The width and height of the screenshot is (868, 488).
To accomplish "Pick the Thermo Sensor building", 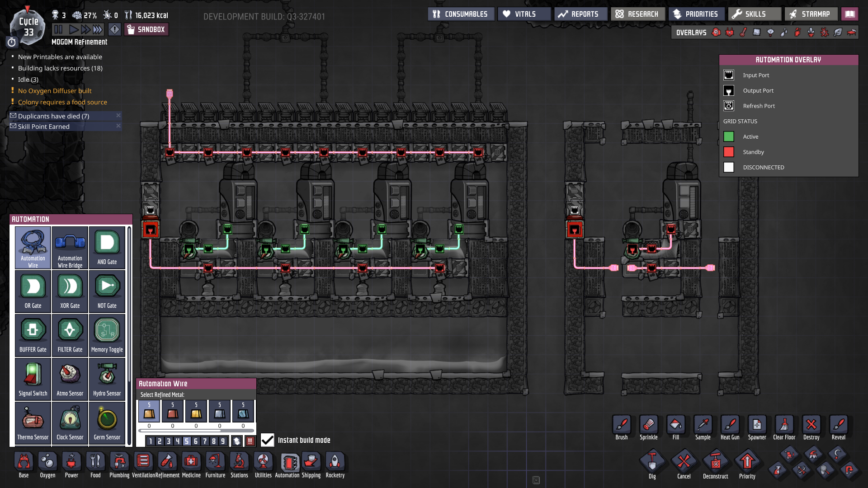I will pyautogui.click(x=33, y=422).
